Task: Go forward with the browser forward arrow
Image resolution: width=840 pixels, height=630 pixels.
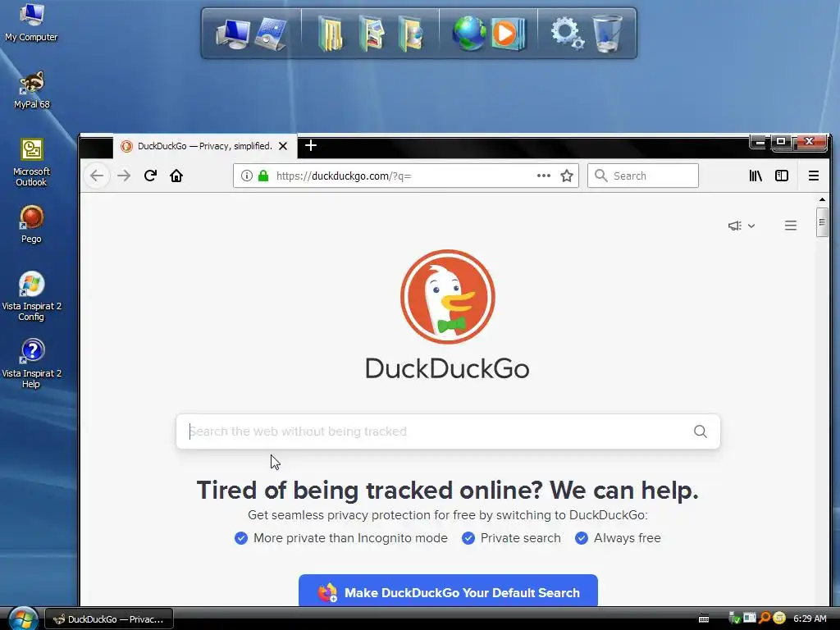Action: coord(124,176)
